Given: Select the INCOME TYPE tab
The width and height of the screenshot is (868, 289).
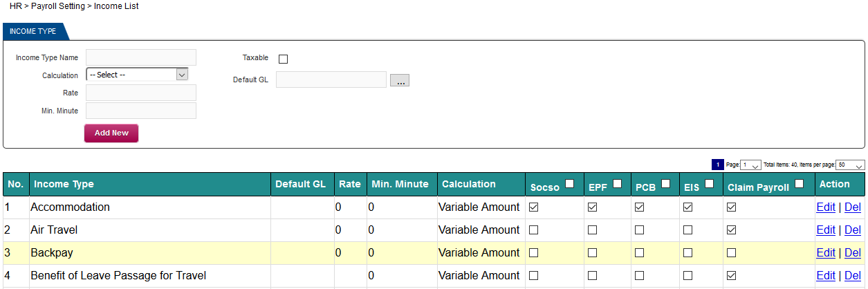Looking at the screenshot, I should tap(33, 31).
